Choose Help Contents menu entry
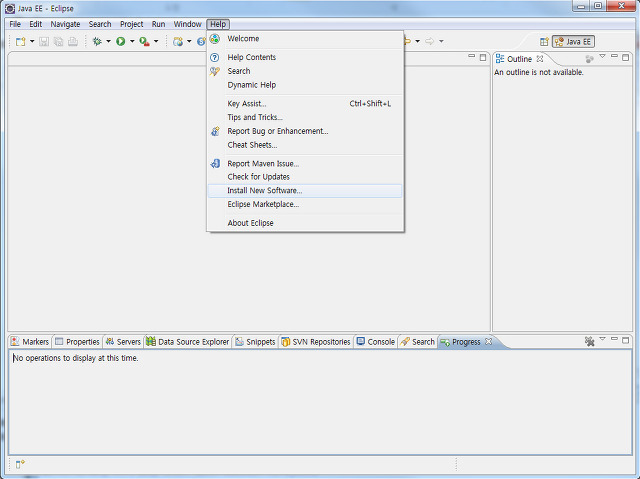Image resolution: width=640 pixels, height=479 pixels. pyautogui.click(x=305, y=57)
